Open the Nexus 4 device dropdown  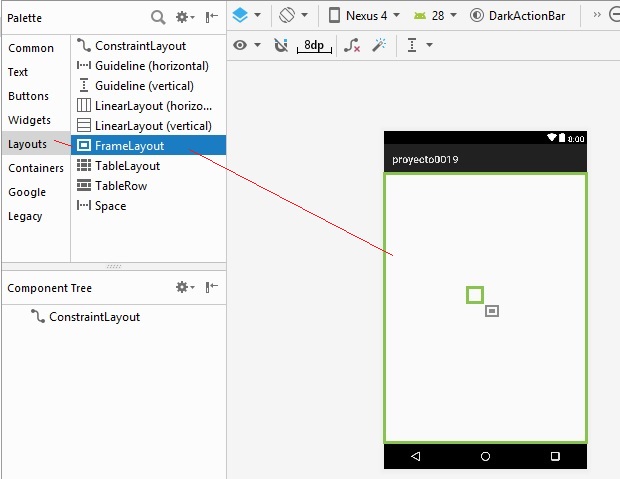(364, 16)
